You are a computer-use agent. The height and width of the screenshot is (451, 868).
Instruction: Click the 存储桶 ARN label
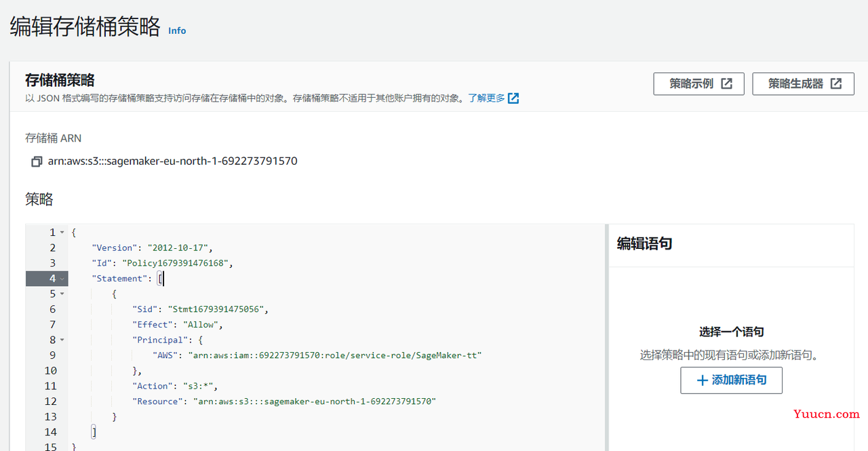pyautogui.click(x=53, y=138)
